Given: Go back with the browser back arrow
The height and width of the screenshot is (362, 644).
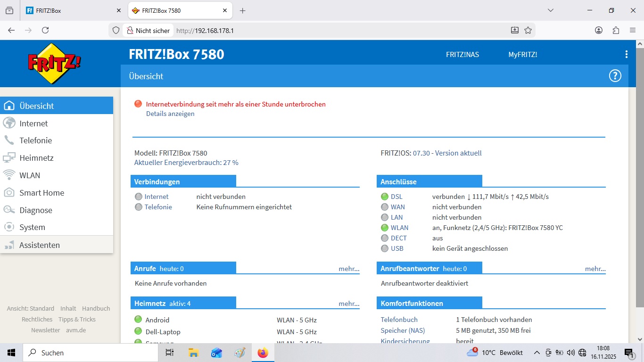Looking at the screenshot, I should pyautogui.click(x=11, y=30).
